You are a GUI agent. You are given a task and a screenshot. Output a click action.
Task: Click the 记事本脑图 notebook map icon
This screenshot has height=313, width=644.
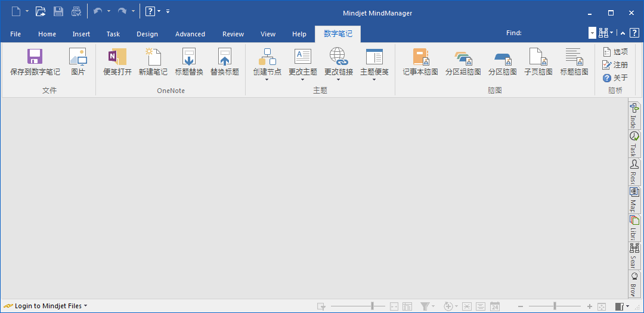420,57
